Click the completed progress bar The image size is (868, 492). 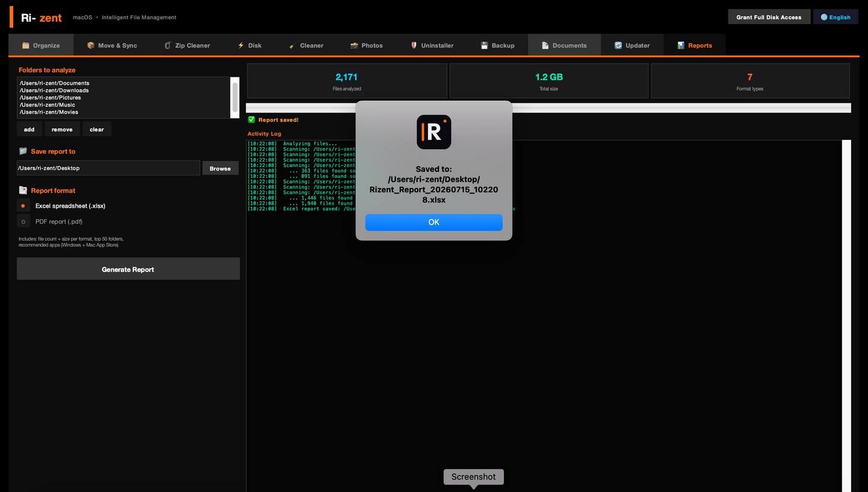coord(548,108)
